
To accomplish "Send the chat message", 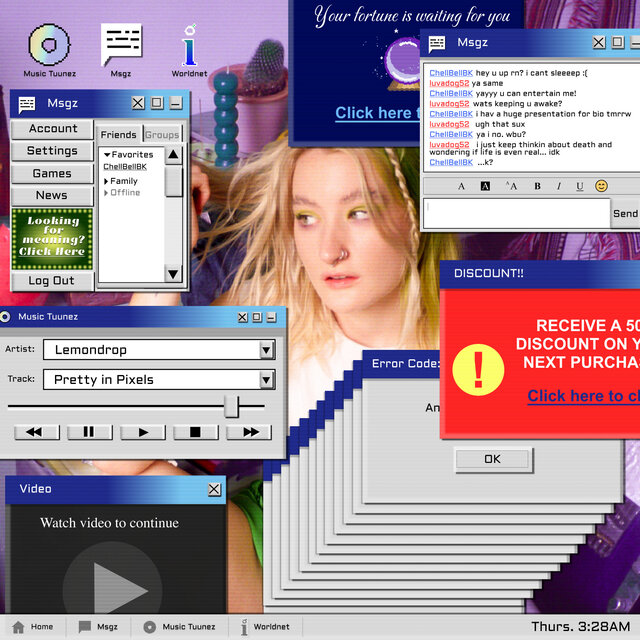I will coord(625,213).
